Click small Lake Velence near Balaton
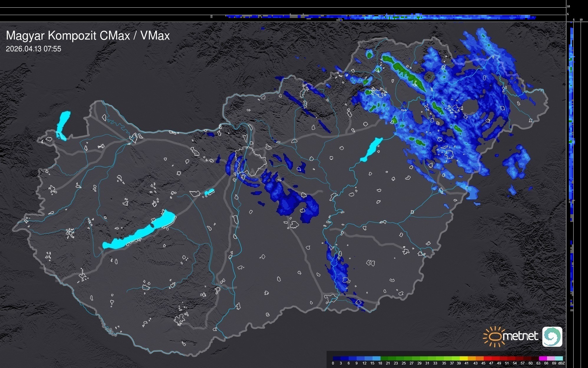Viewport: 588px width, 368px height. 209,192
